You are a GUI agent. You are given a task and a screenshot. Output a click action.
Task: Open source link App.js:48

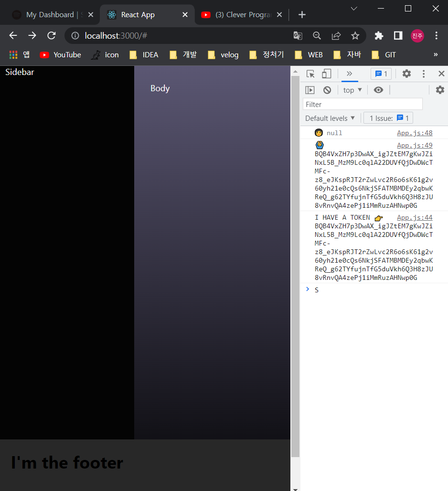click(x=415, y=133)
